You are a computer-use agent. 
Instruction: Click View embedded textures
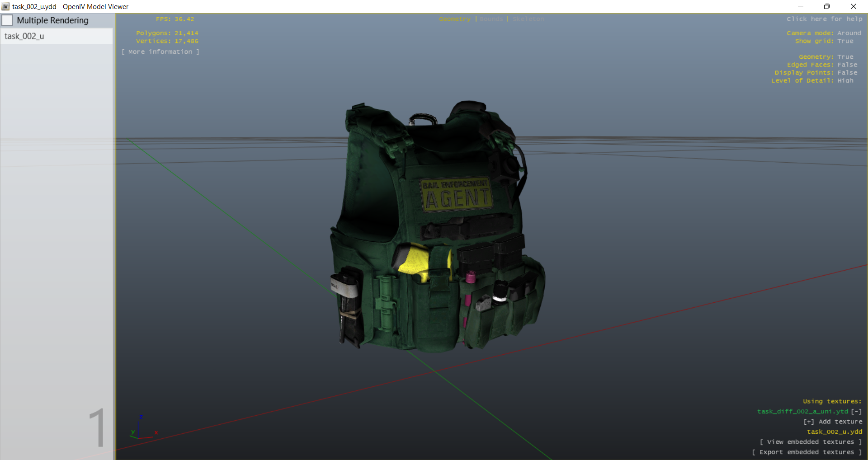coord(811,442)
